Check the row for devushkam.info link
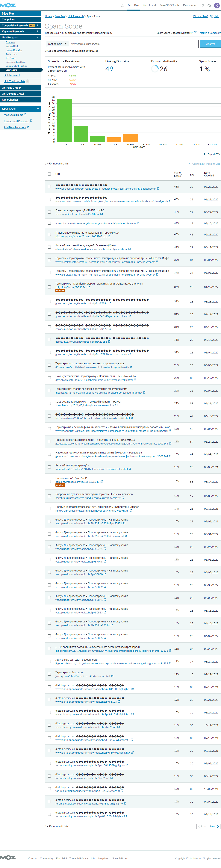 point(49,378)
